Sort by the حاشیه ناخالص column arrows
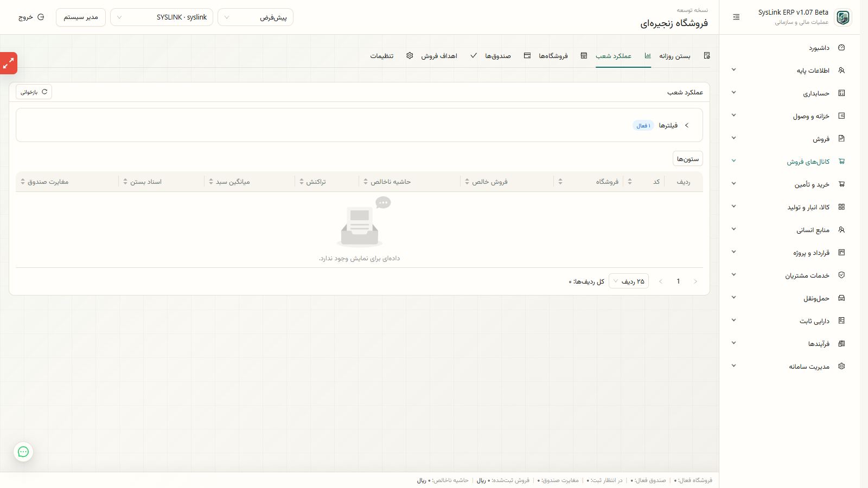The image size is (868, 488). 366,182
